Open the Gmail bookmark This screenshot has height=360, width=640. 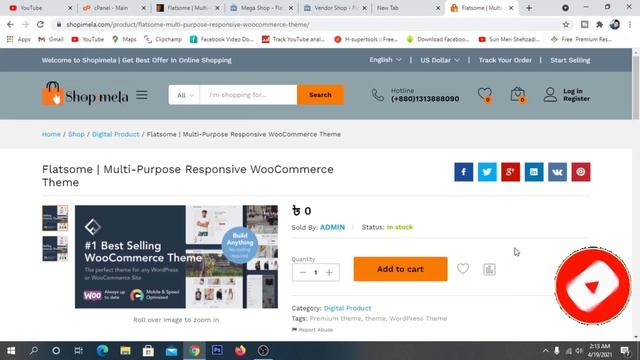pos(51,39)
